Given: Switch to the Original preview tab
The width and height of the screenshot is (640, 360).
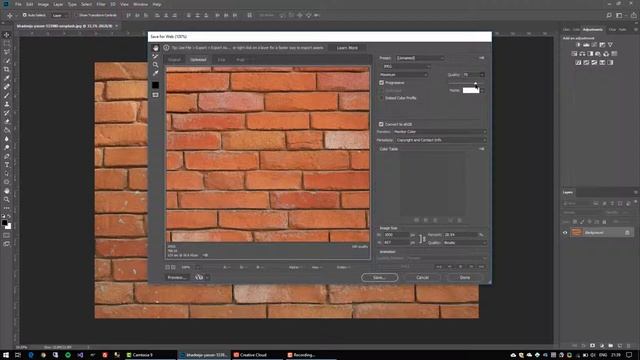Looking at the screenshot, I should [x=174, y=60].
